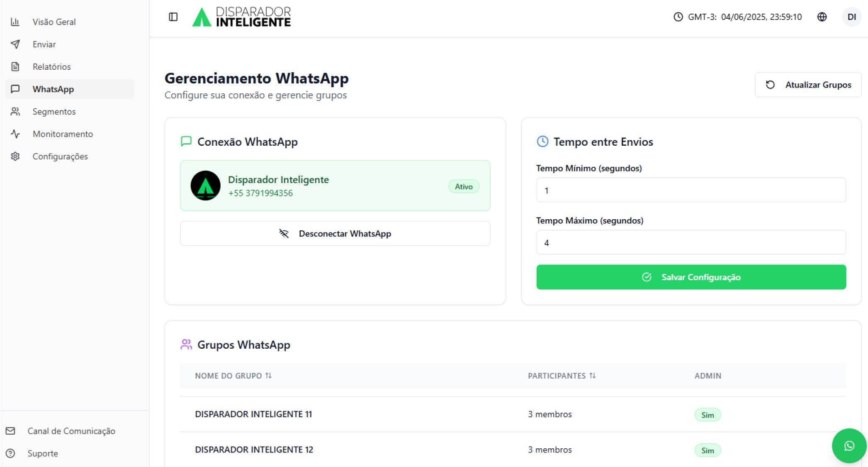Click the Configurações gear icon
The width and height of the screenshot is (868, 467).
pyautogui.click(x=15, y=156)
